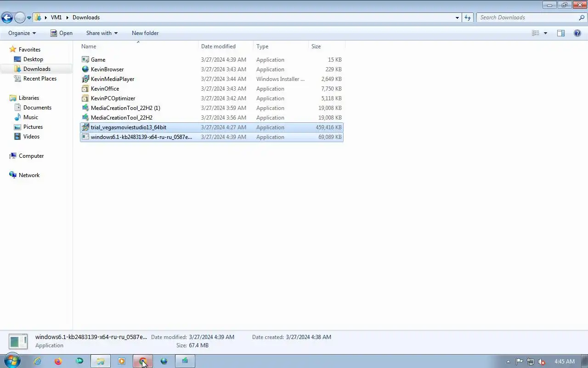
Task: Change your view icon button
Action: click(x=536, y=33)
